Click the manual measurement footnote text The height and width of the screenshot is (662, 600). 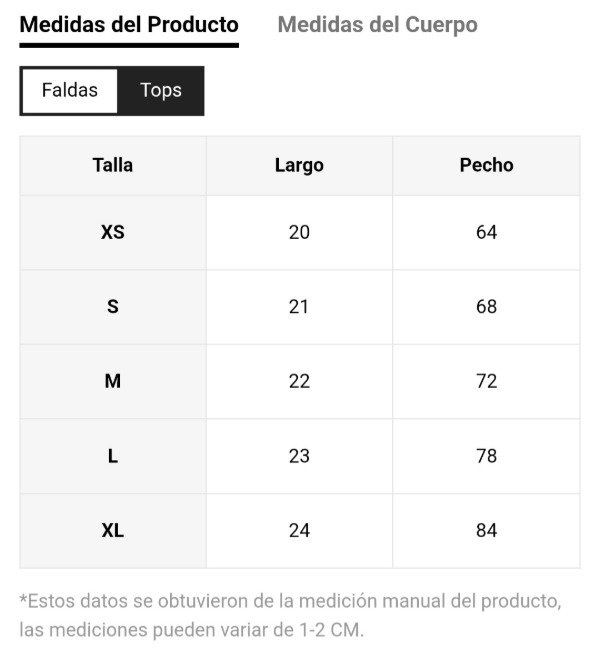[290, 616]
